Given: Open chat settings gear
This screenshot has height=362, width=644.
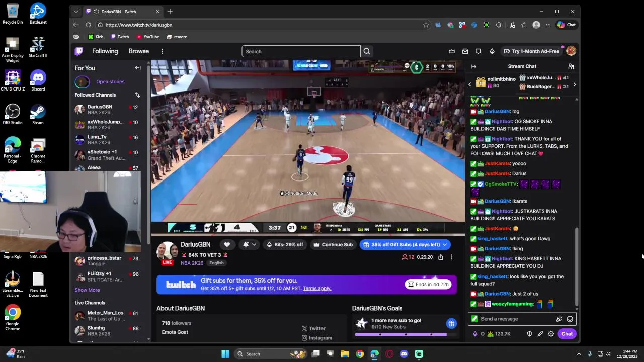Looking at the screenshot, I should [x=551, y=334].
